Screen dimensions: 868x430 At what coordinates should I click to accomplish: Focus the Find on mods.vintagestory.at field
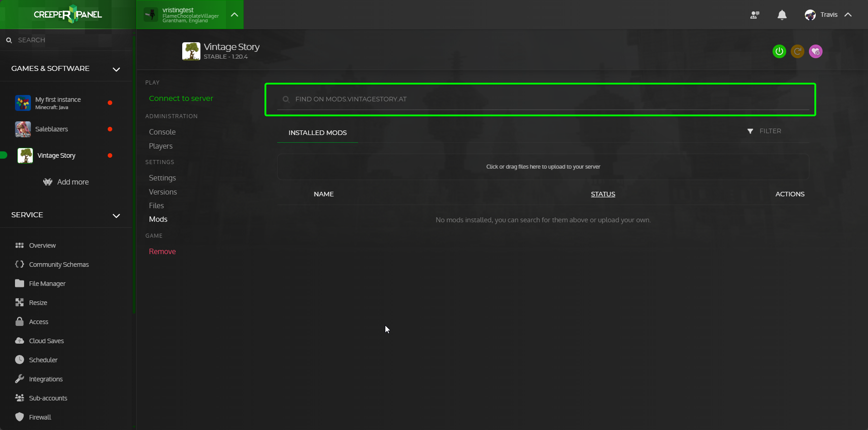point(543,99)
